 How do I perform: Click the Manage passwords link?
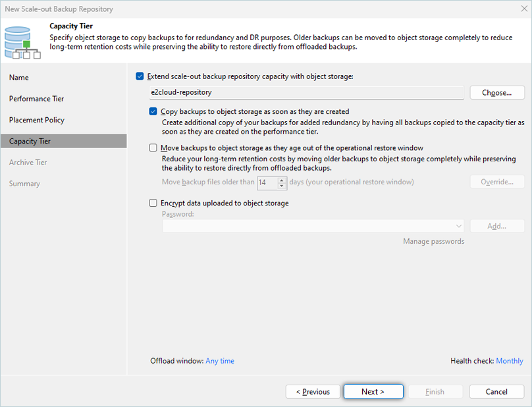433,242
